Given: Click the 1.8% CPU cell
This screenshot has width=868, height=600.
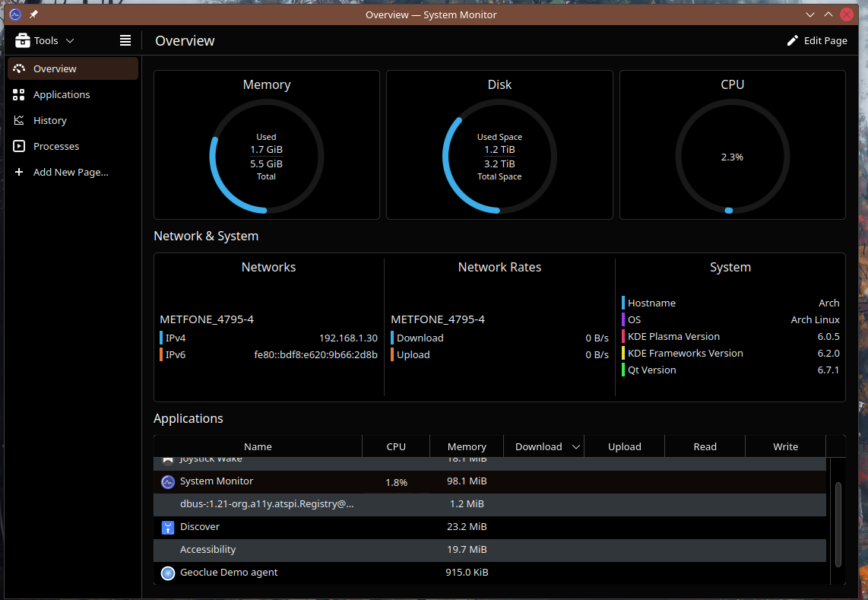Looking at the screenshot, I should pyautogui.click(x=396, y=483).
